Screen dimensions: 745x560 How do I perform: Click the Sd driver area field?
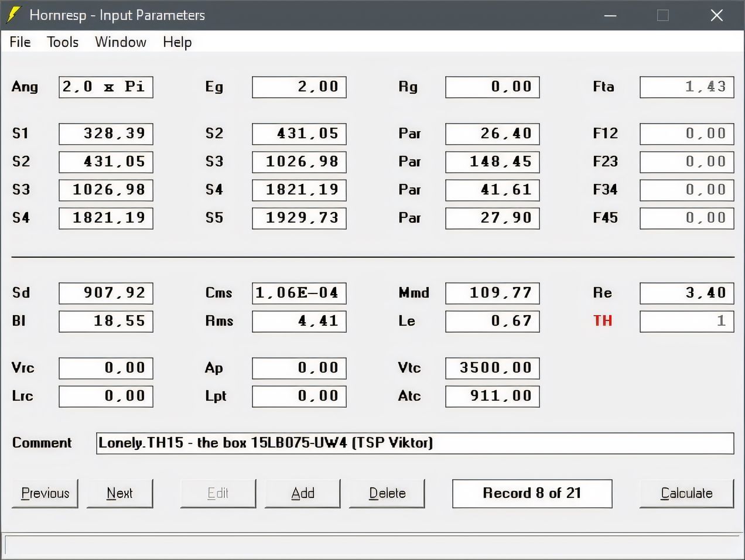pyautogui.click(x=105, y=293)
